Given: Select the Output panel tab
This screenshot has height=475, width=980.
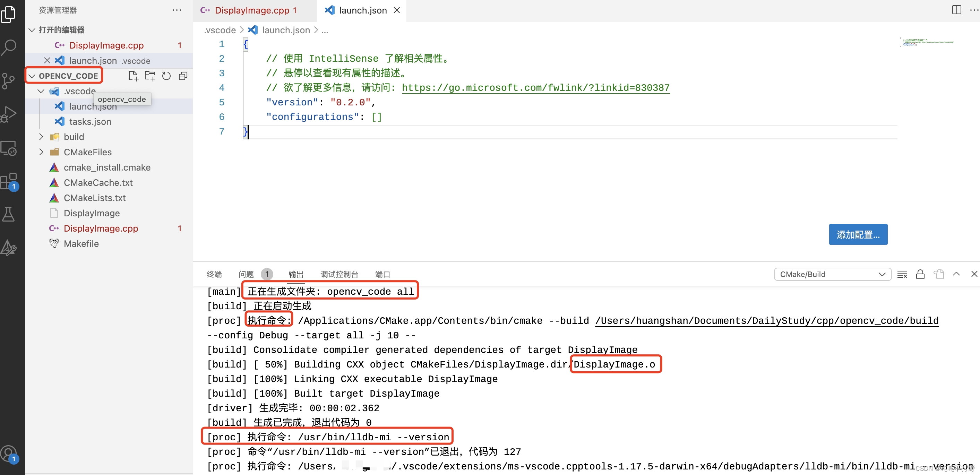Looking at the screenshot, I should click(296, 274).
